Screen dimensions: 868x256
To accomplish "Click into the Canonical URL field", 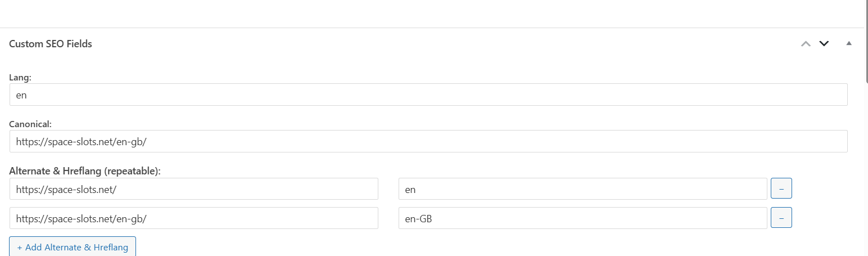I will 428,142.
